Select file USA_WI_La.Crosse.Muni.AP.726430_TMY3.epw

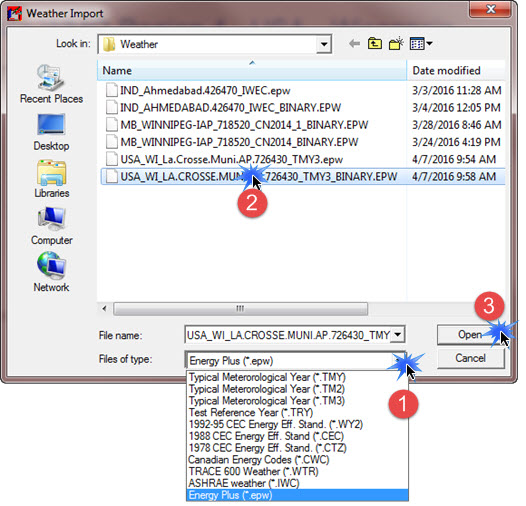(231, 159)
